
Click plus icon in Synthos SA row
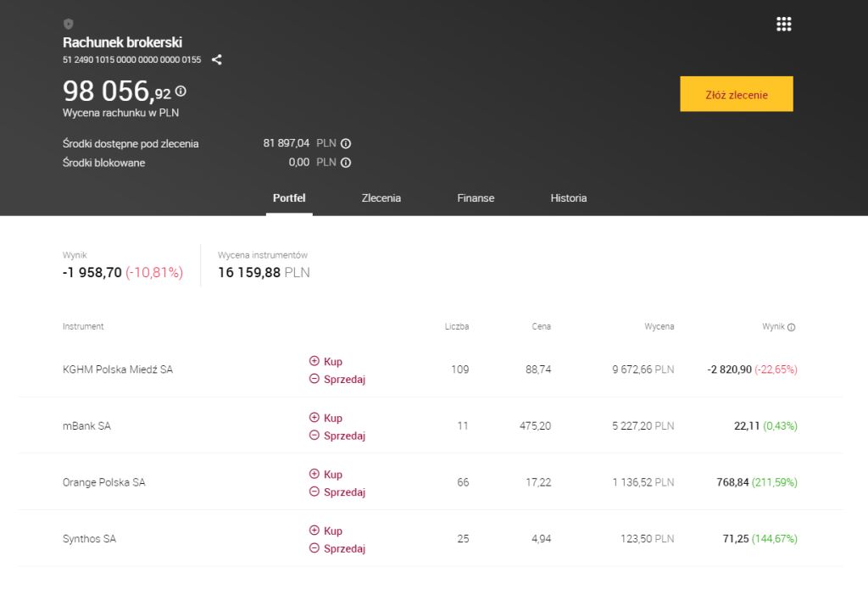pyautogui.click(x=314, y=531)
